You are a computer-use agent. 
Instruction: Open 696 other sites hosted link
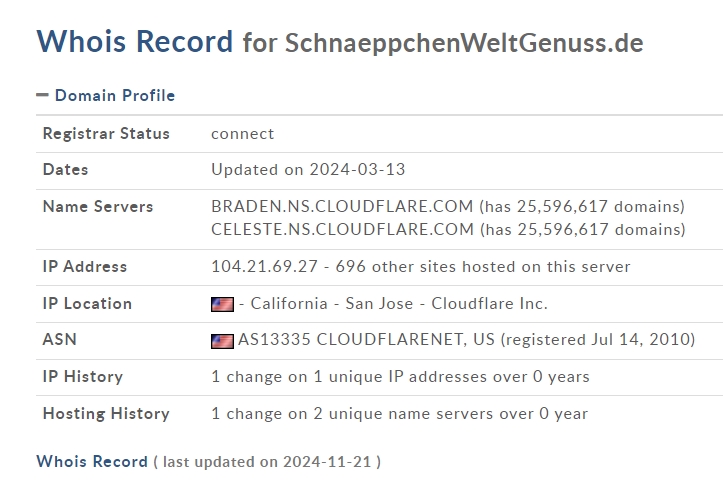point(483,267)
